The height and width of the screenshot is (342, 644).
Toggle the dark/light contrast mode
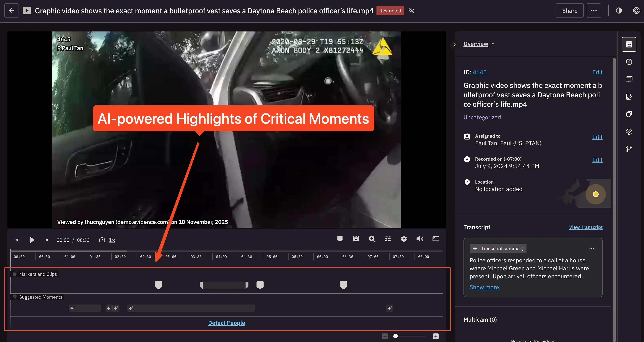(x=619, y=11)
